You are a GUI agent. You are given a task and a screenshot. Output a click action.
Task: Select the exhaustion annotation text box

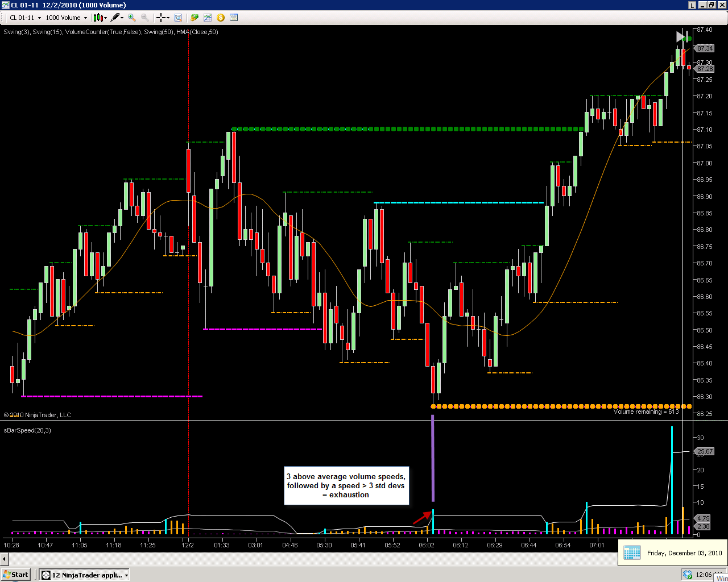point(346,486)
